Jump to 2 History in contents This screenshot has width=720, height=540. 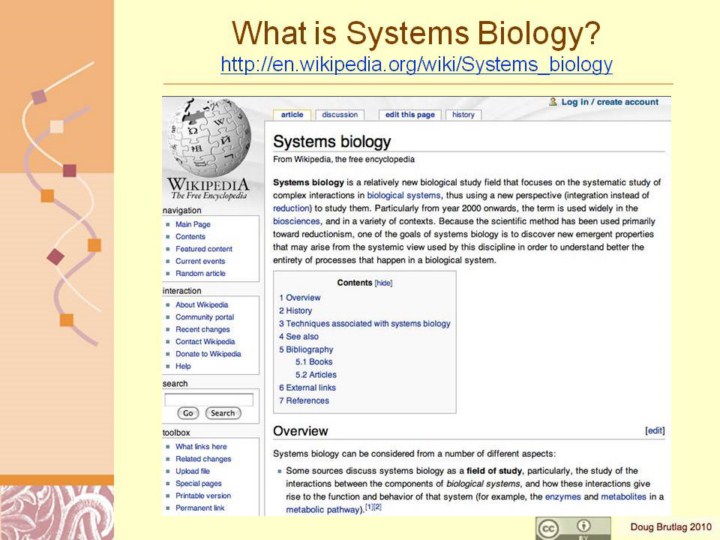coord(295,311)
